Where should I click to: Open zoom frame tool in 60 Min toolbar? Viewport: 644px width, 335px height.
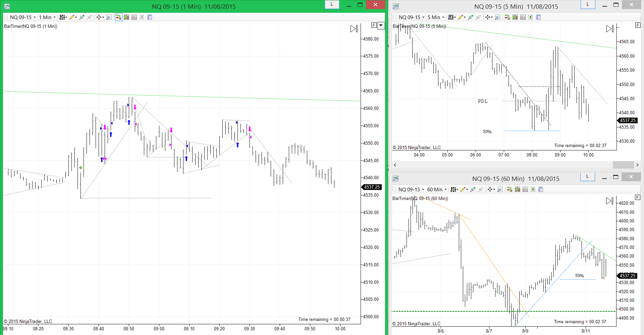(x=500, y=189)
